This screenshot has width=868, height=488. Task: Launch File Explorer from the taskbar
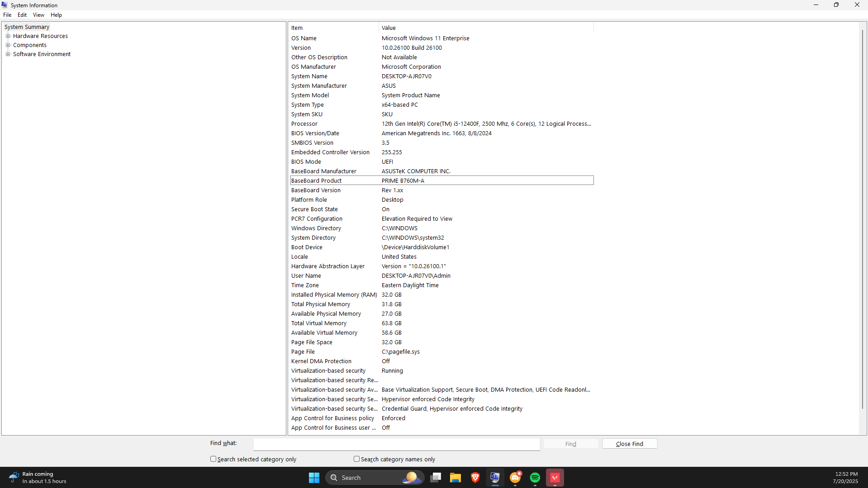coord(455,478)
